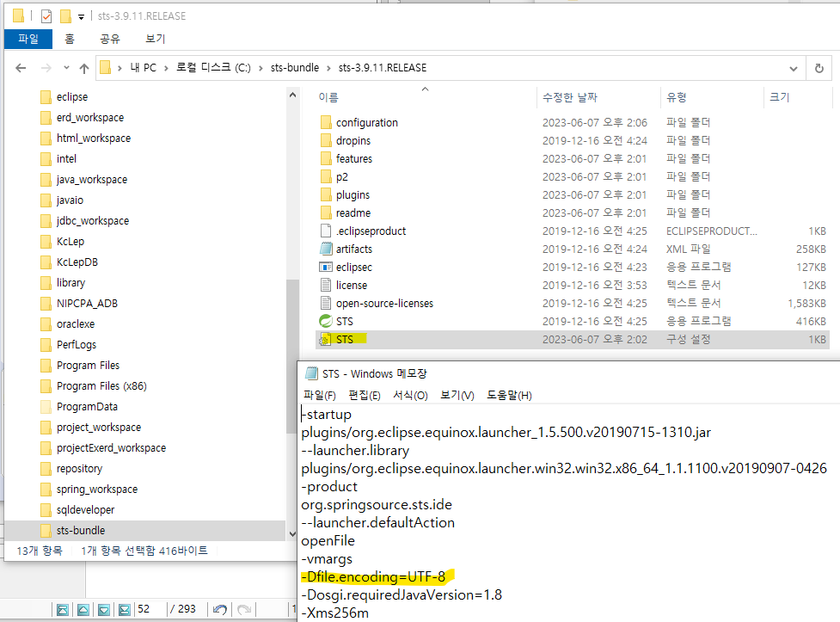This screenshot has width=840, height=622.
Task: Switch to the 공유 ribbon tab
Action: (x=110, y=39)
